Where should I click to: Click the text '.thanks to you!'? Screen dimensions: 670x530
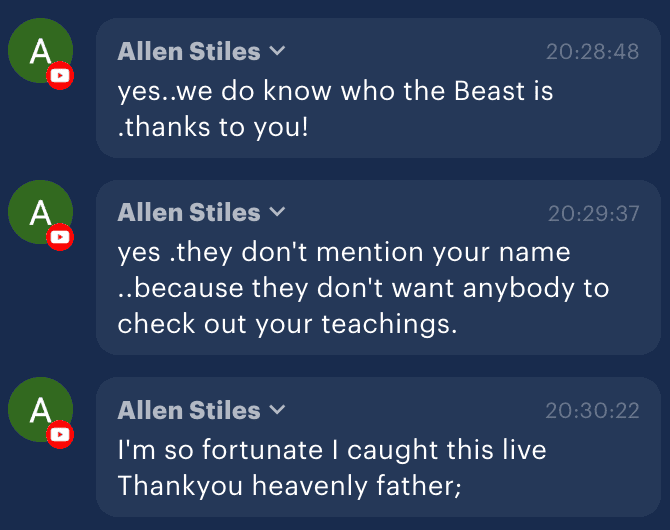pos(213,127)
